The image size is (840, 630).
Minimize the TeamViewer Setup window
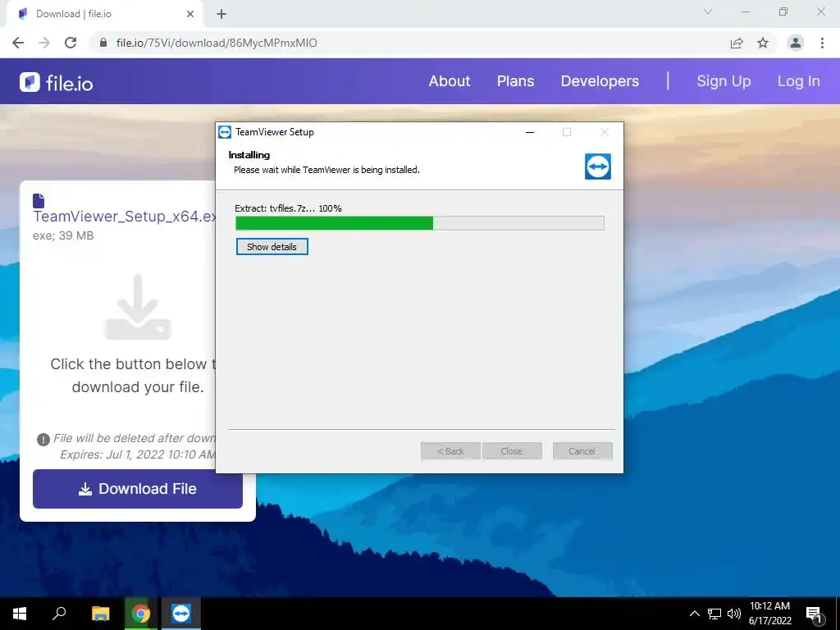[530, 132]
